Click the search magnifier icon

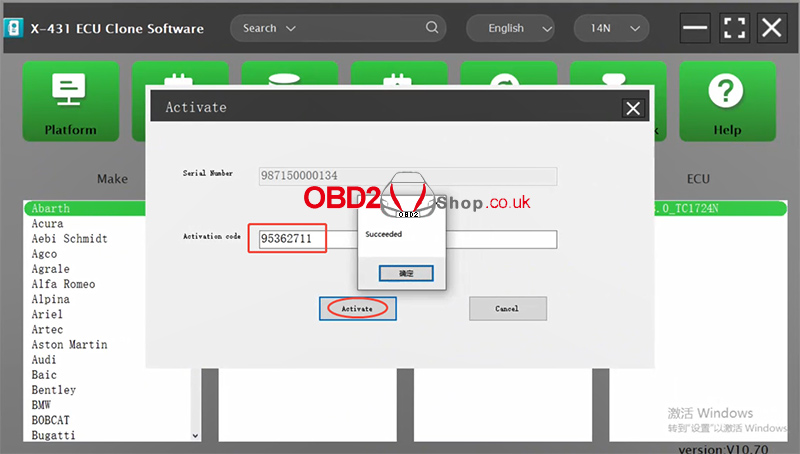432,28
